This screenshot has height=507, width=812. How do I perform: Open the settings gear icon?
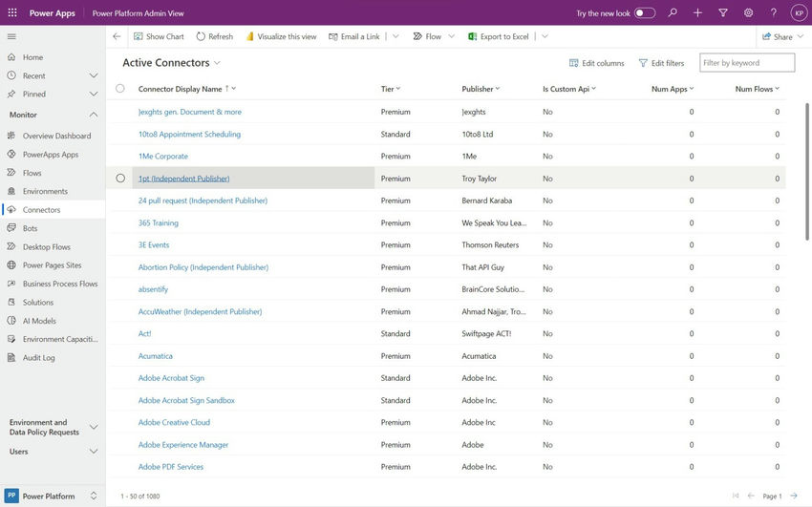click(748, 13)
